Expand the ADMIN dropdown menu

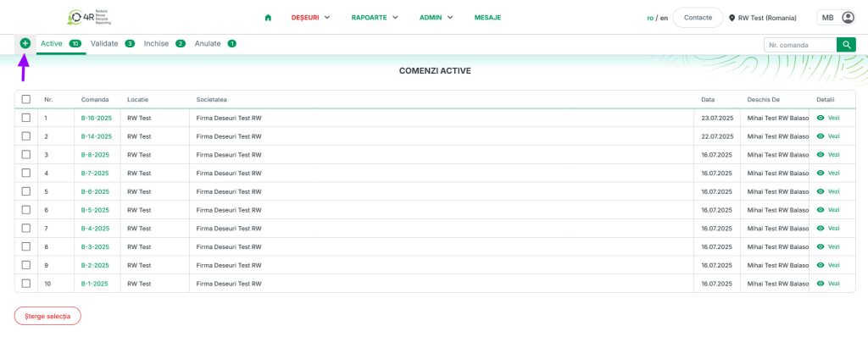(x=437, y=18)
